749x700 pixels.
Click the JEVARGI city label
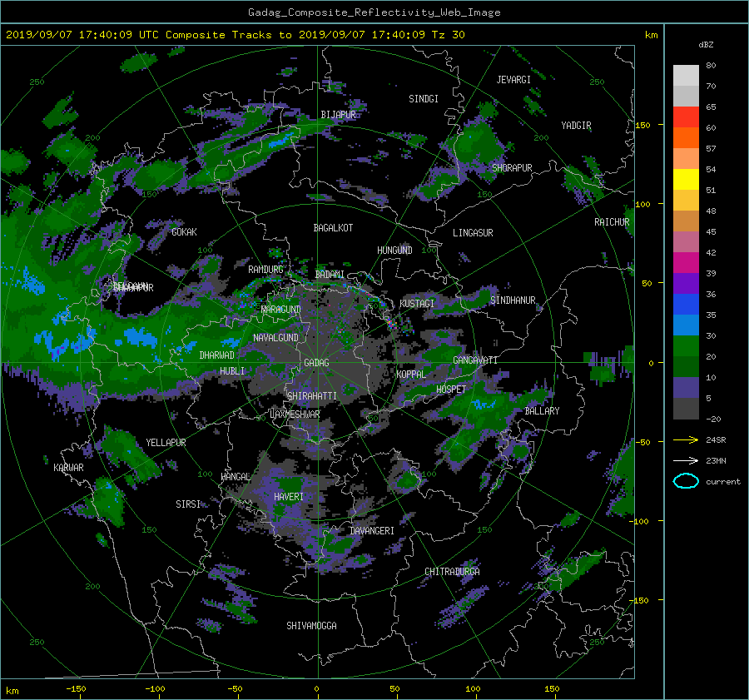coord(513,80)
